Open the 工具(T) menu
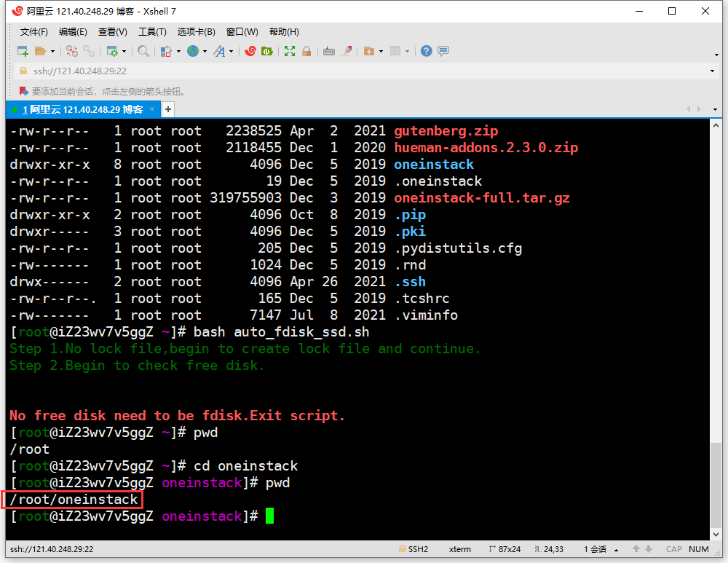728x563 pixels. click(x=152, y=32)
